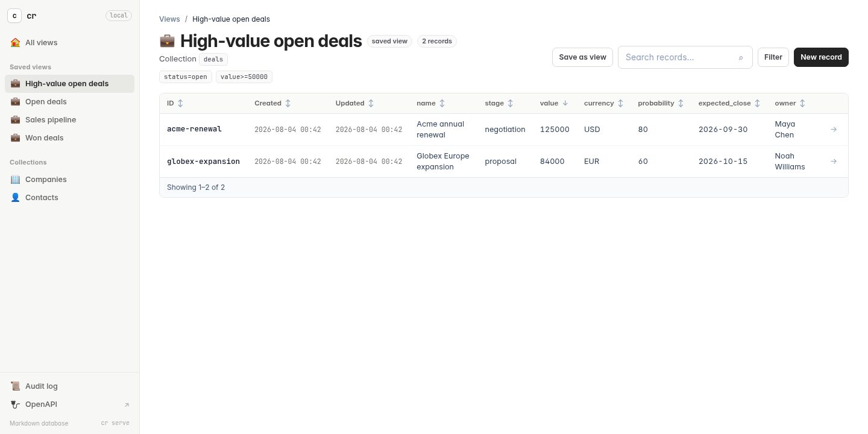Sort by owner column arrows

(802, 104)
